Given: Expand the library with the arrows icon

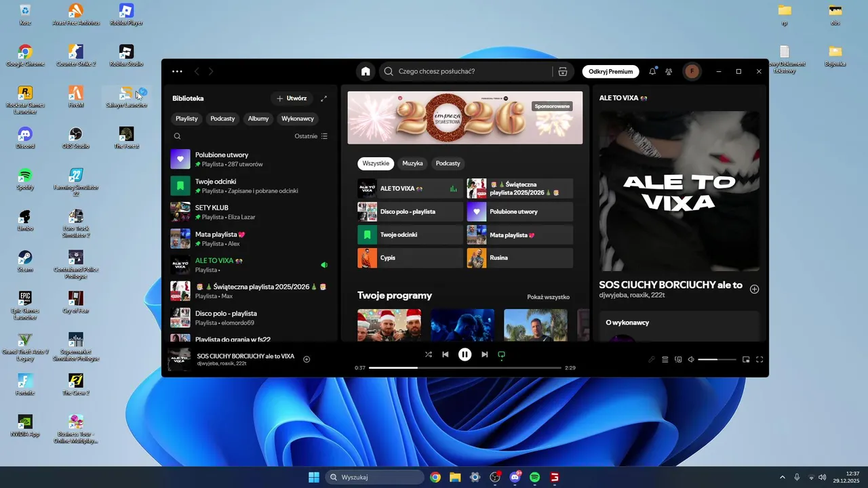Looking at the screenshot, I should pyautogui.click(x=323, y=98).
